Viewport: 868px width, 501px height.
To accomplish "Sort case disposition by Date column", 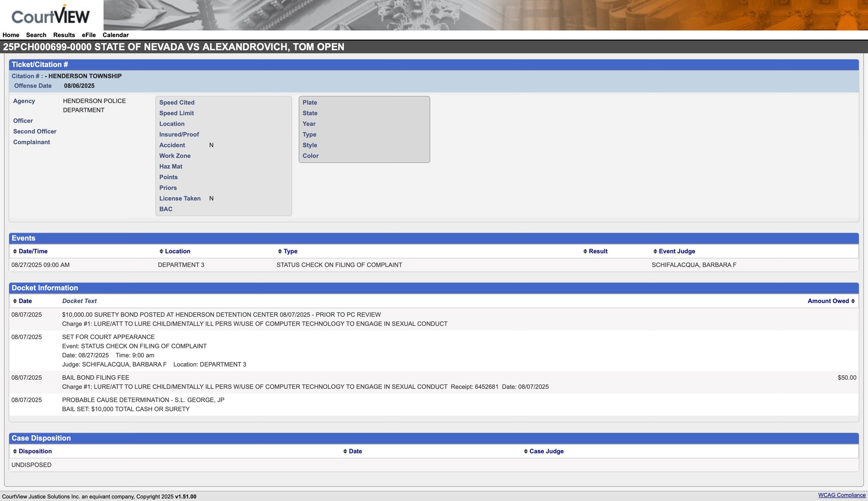I will (x=355, y=451).
